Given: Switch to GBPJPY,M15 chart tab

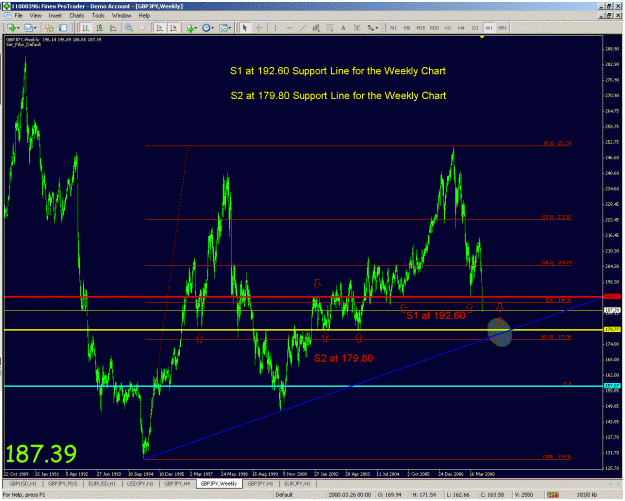Looking at the screenshot, I should click(x=63, y=483).
